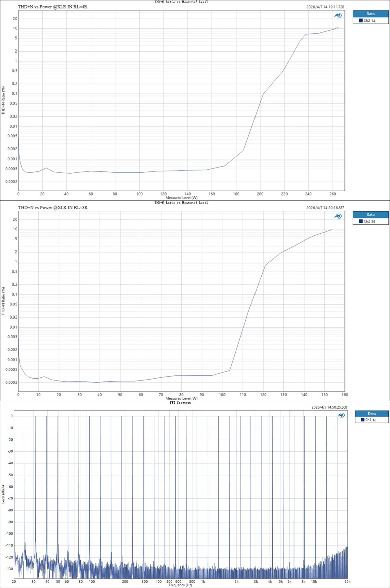Click 'THD+N Ratio (%)' axis label of the 4R graph
390x588 pixels.
point(3,100)
